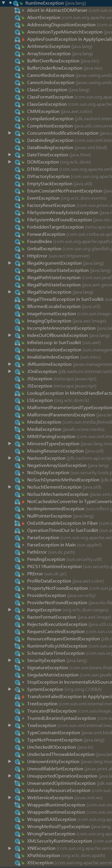This screenshot has height=868, width=112.
Task: Select the CompletionException row
Action: tap(56, 126)
